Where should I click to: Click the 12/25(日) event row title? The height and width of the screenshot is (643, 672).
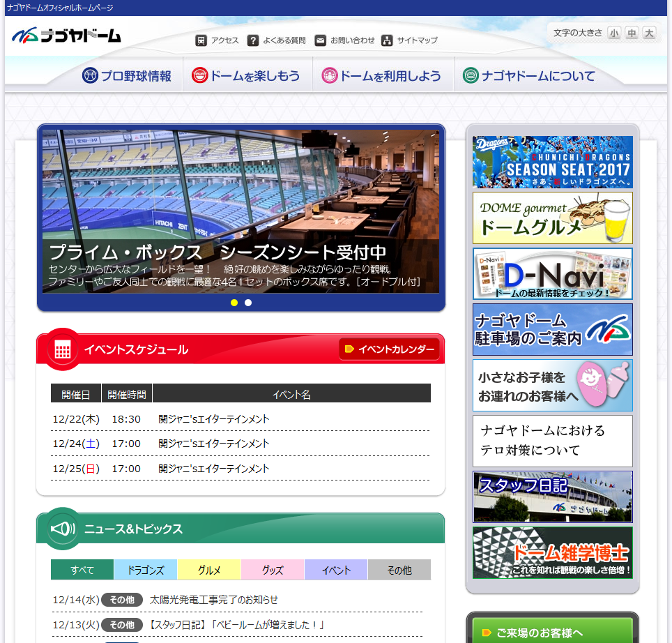(x=214, y=469)
